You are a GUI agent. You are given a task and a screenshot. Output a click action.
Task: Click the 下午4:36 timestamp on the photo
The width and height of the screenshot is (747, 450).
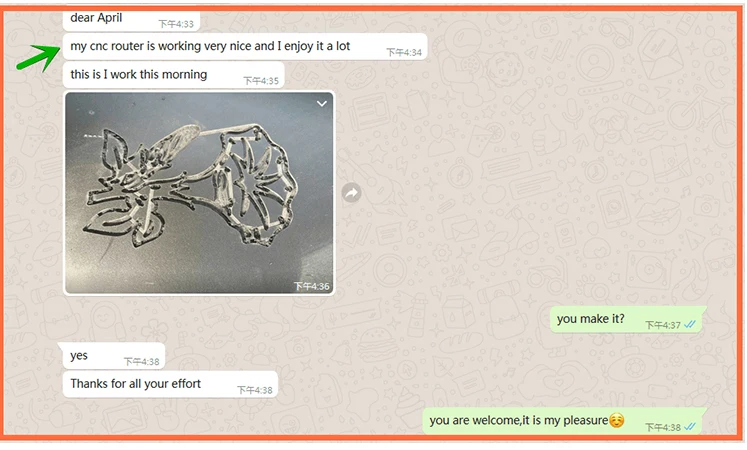(311, 286)
